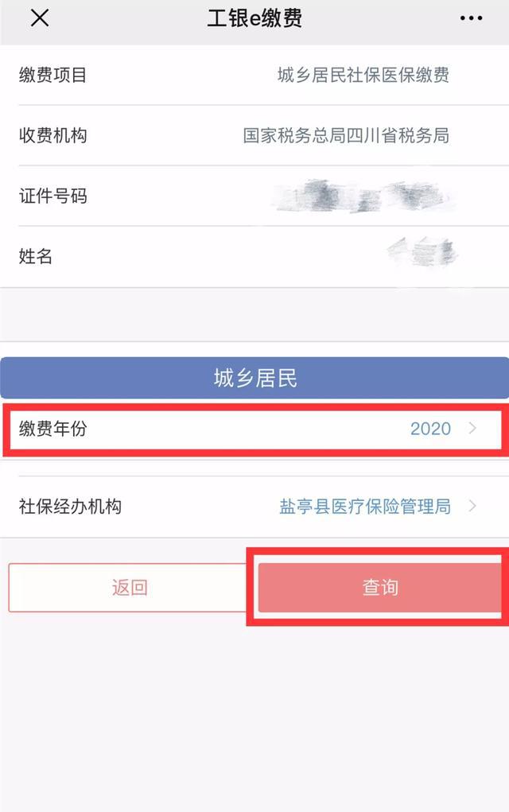The height and width of the screenshot is (812, 509).
Task: Select the blue 城乡居民 section tab
Action: (254, 378)
